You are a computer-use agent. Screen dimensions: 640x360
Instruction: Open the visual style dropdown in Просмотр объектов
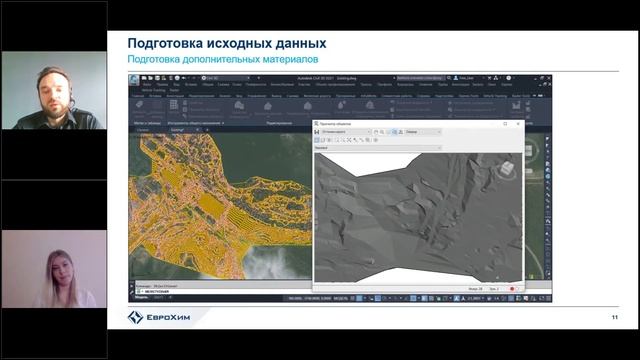click(346, 132)
